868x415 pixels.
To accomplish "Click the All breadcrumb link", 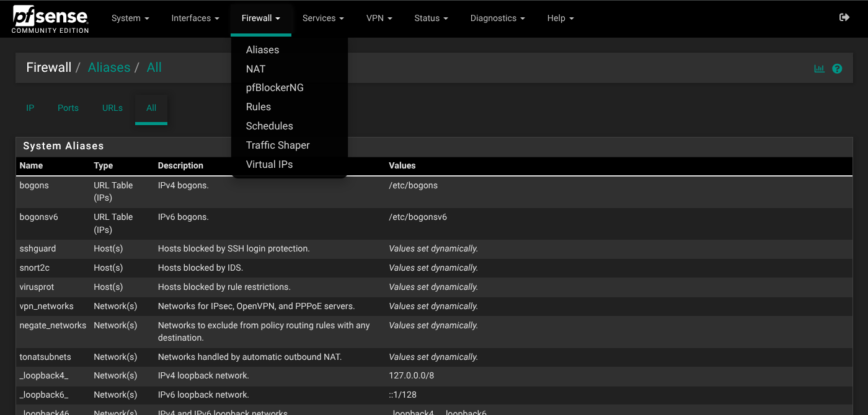I will click(x=154, y=68).
